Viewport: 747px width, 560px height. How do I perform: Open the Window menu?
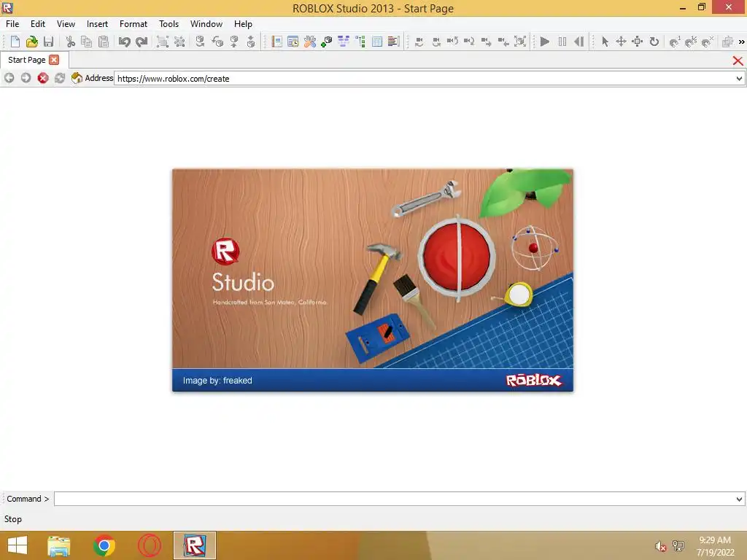tap(206, 24)
